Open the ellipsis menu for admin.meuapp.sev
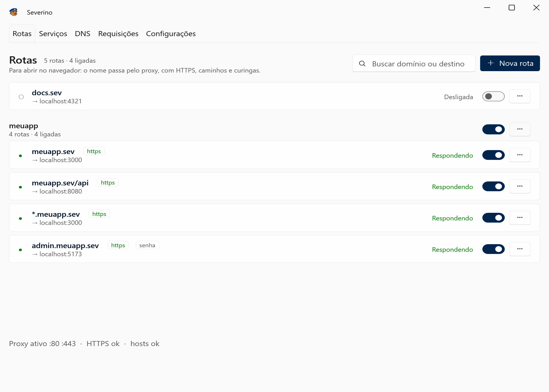Screen dimensions: 549x392 click(x=520, y=249)
